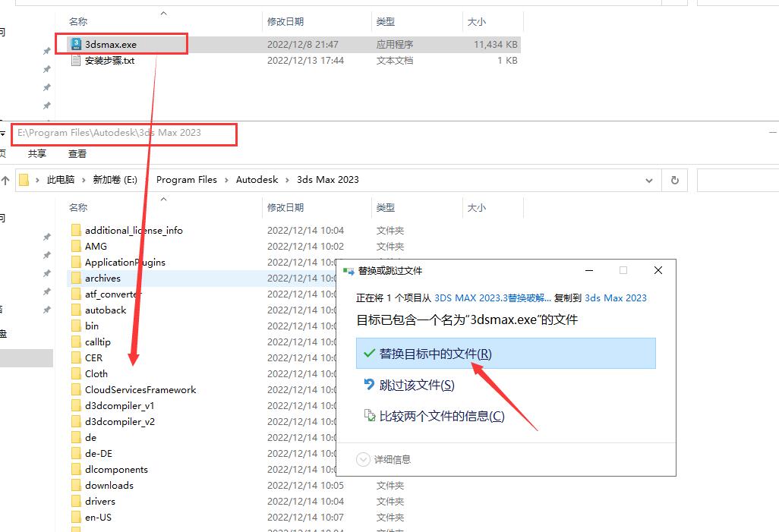The width and height of the screenshot is (779, 532).
Task: Expand the chevron after Autodesk in breadcrumb
Action: pos(287,181)
